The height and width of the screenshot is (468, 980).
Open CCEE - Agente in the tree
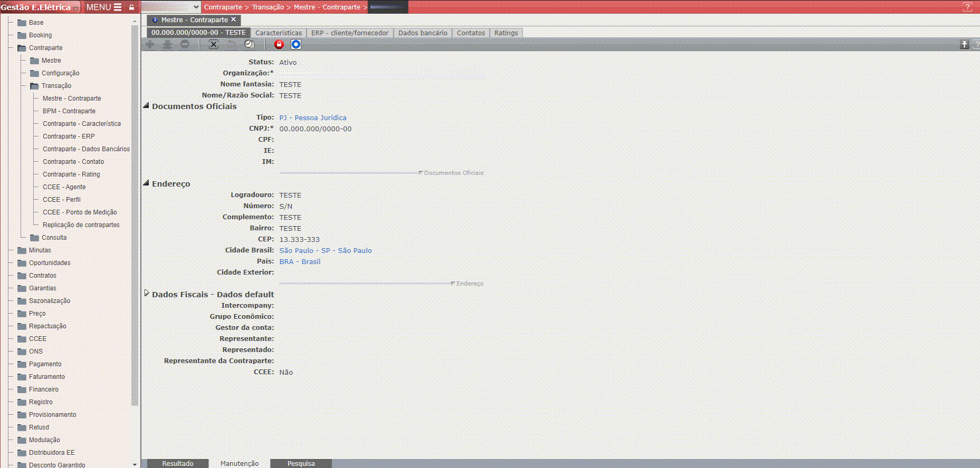click(64, 187)
